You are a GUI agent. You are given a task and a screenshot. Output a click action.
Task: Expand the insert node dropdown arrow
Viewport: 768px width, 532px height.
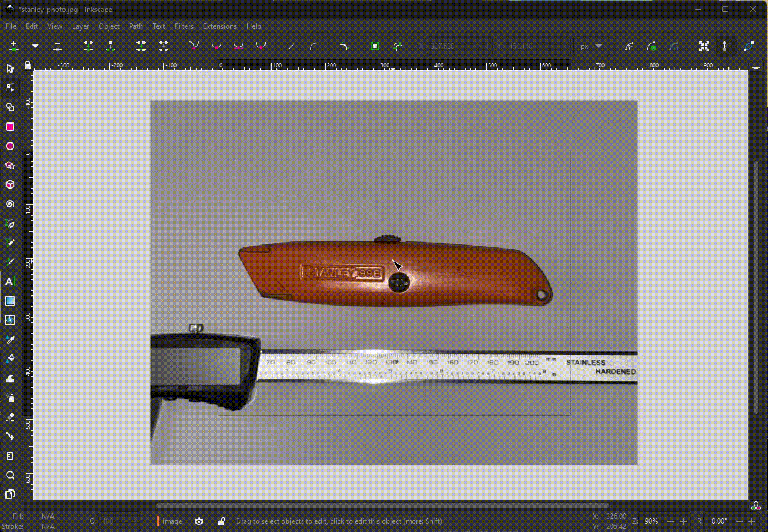pyautogui.click(x=35, y=46)
